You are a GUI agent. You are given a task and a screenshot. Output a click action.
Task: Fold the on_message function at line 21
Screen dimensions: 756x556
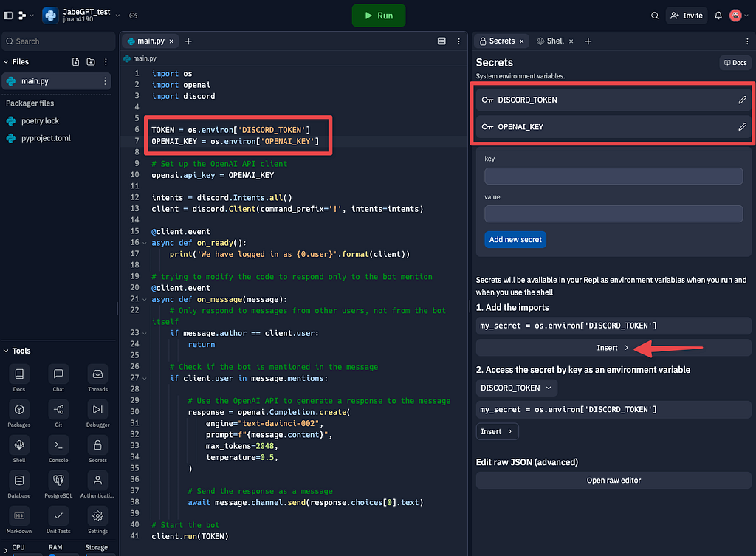click(x=145, y=300)
